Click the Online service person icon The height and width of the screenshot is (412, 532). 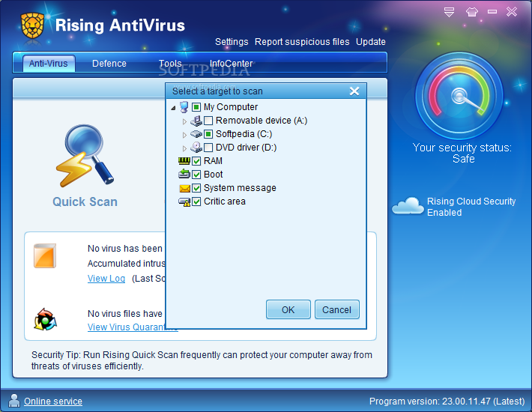[14, 401]
